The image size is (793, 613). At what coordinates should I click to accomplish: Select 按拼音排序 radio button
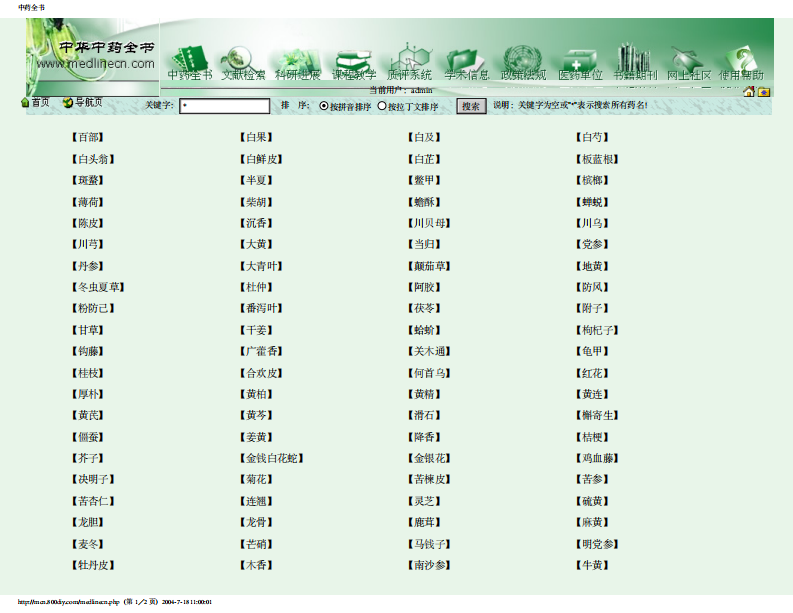point(324,106)
